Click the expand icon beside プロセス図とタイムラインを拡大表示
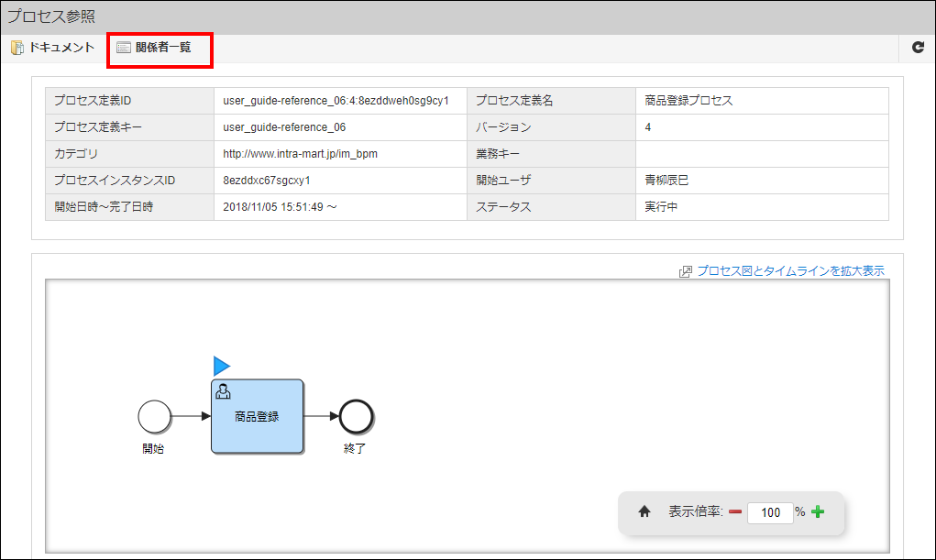Screen dimensions: 936x560 (685, 271)
